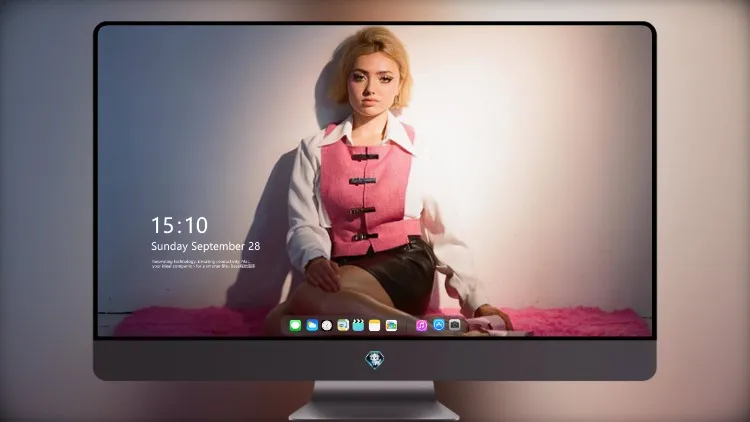
Task: Launch the pink Music app icon
Action: [421, 326]
